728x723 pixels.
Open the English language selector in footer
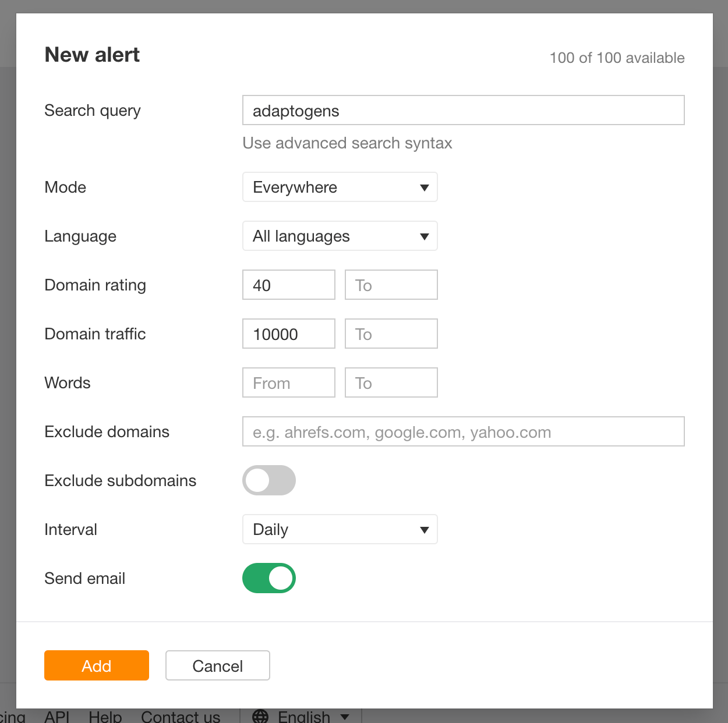click(x=303, y=716)
